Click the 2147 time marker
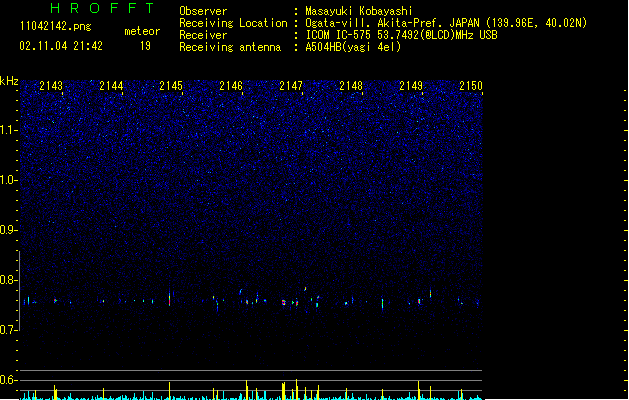The image size is (629, 400). tap(291, 86)
